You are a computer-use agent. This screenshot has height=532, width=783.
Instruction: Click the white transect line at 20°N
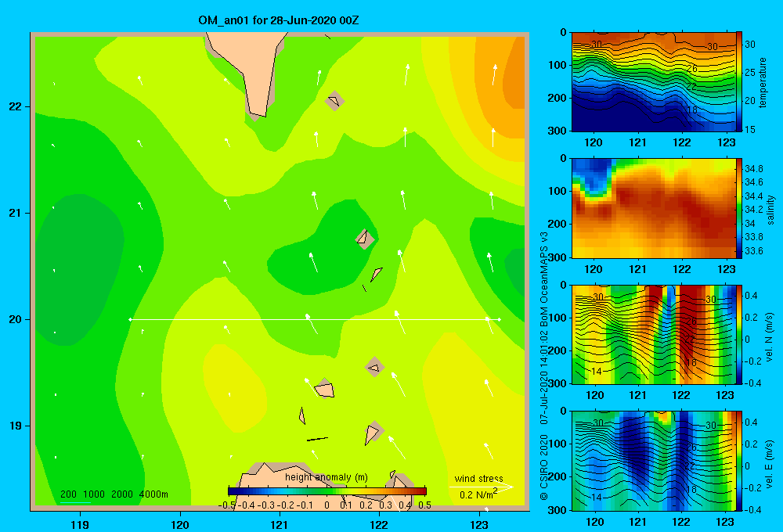click(315, 319)
